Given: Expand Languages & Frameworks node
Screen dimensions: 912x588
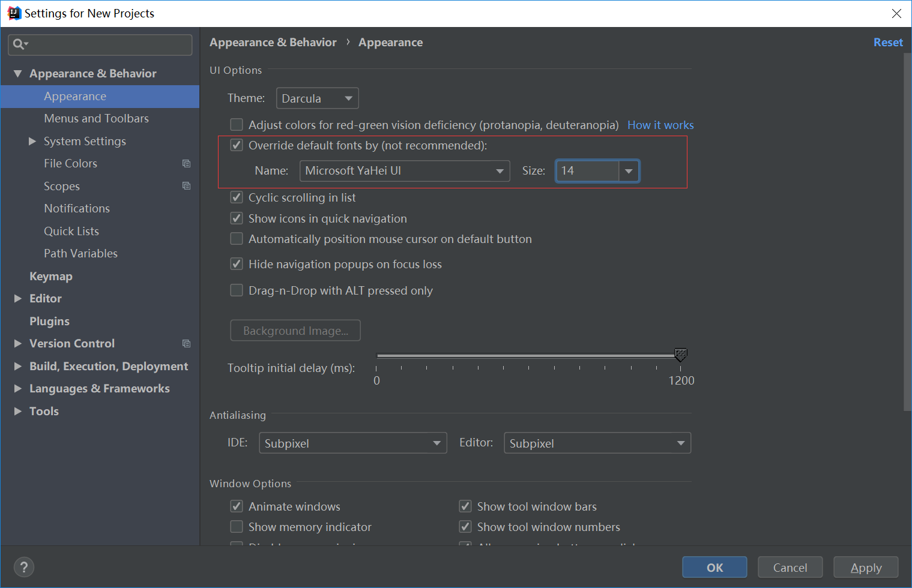Looking at the screenshot, I should click(x=17, y=388).
